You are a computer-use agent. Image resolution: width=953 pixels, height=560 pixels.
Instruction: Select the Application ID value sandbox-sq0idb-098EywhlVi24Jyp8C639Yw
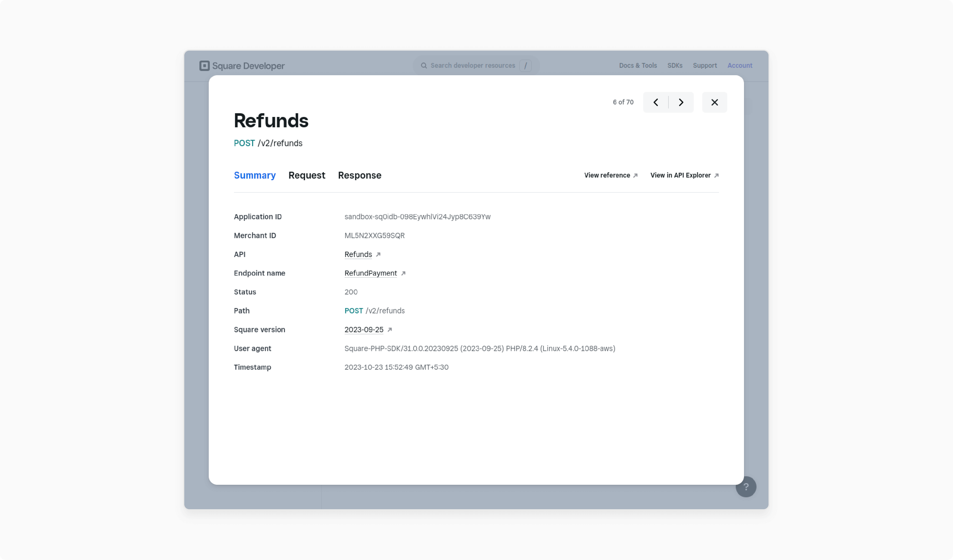tap(417, 217)
